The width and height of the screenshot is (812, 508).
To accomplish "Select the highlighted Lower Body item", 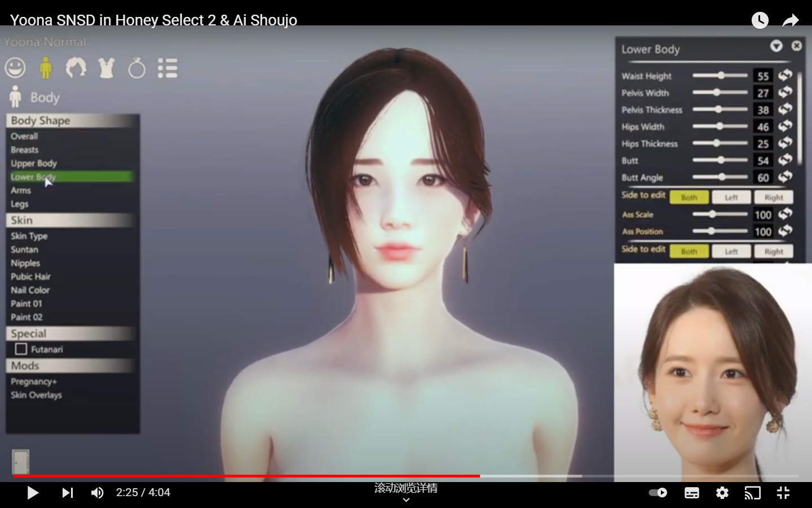I will (70, 177).
